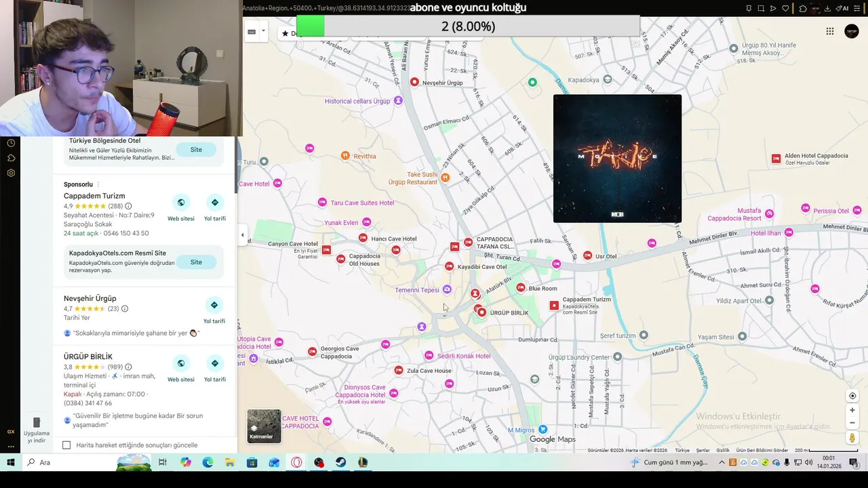Open Google account profile avatar

[x=852, y=31]
